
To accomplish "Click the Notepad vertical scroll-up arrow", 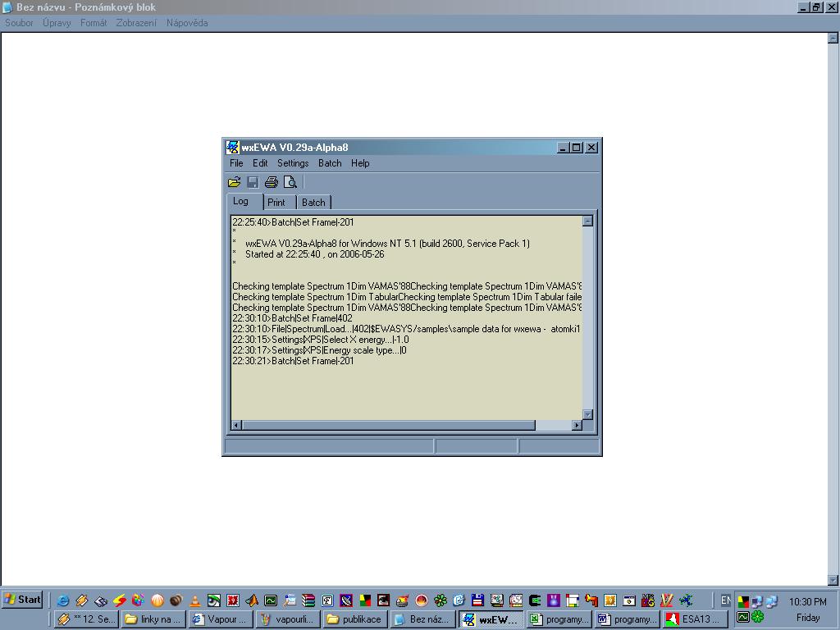I will pyautogui.click(x=833, y=38).
